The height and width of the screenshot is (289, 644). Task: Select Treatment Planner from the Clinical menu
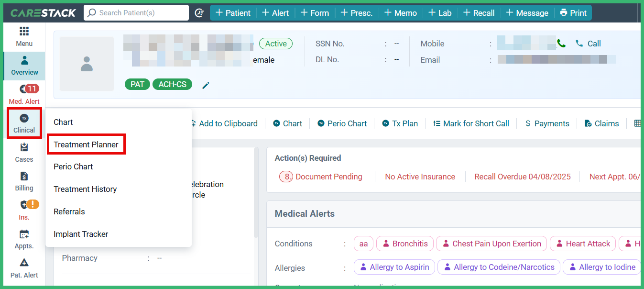click(86, 144)
